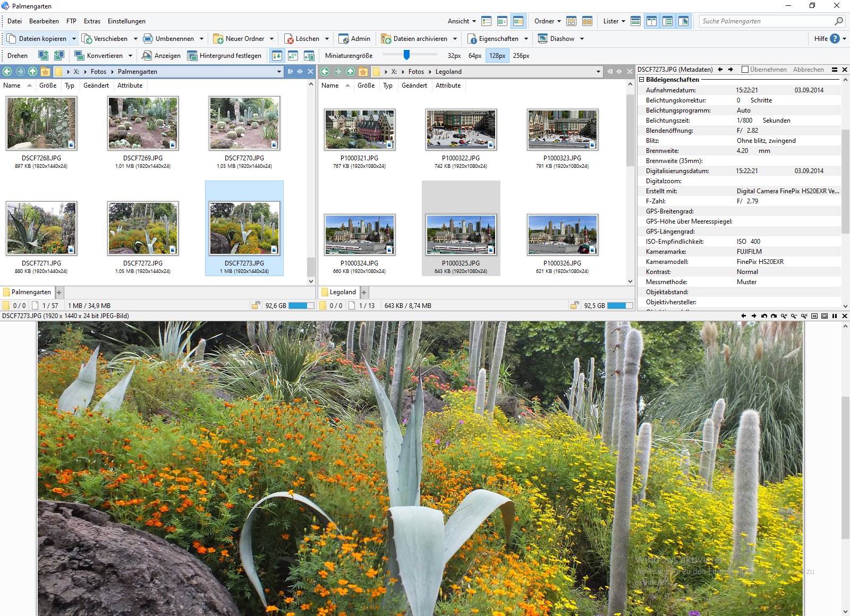Screen dimensions: 850x616
Task: Open the Konvertieren dropdown arrow
Action: pyautogui.click(x=130, y=55)
